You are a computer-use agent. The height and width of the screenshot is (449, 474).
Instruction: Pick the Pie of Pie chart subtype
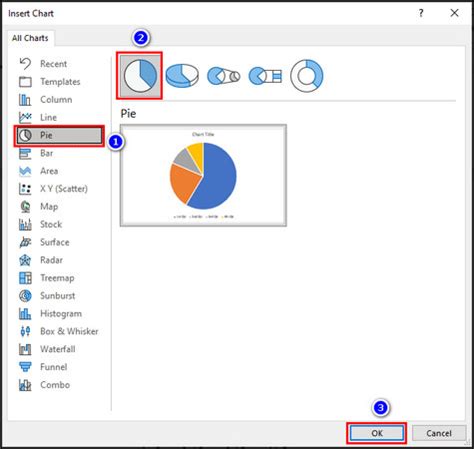coord(223,76)
